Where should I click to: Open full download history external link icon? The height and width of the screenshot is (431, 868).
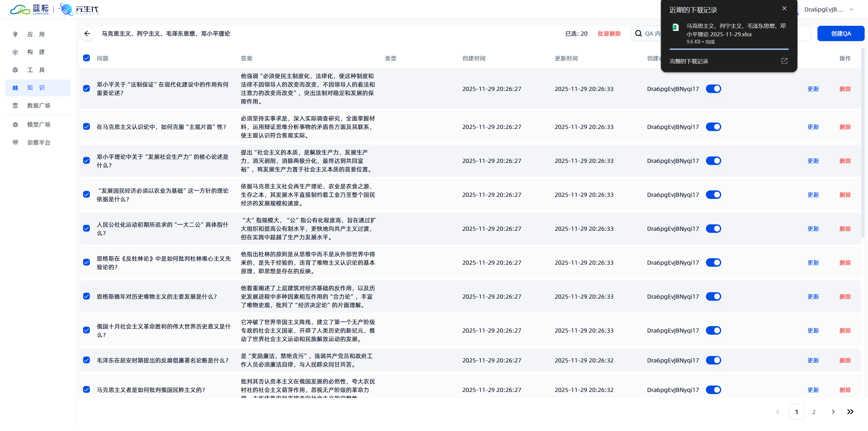tap(784, 61)
